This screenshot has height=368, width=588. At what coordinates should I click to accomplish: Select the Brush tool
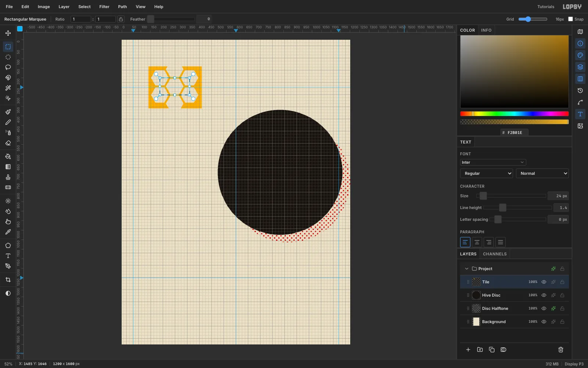click(8, 112)
